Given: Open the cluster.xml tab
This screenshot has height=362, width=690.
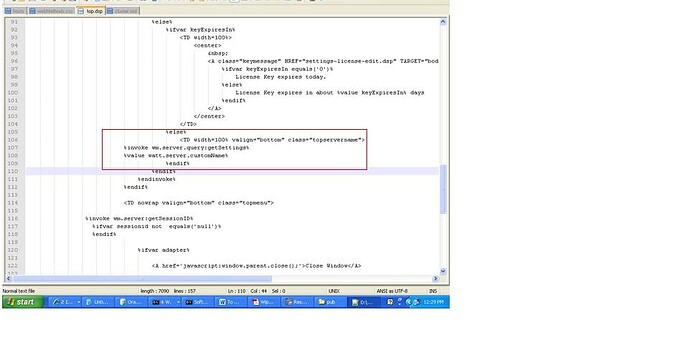Looking at the screenshot, I should (x=123, y=11).
